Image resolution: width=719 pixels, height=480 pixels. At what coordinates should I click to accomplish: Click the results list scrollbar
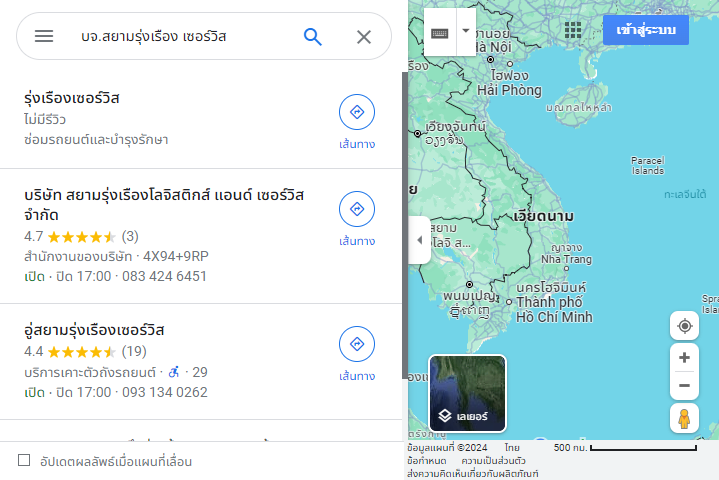click(404, 225)
